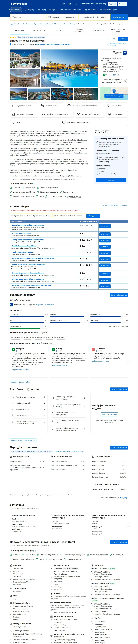
Task: Click the occupancy info icon in Family Room With Balcony row
Action: (x=90, y=252)
